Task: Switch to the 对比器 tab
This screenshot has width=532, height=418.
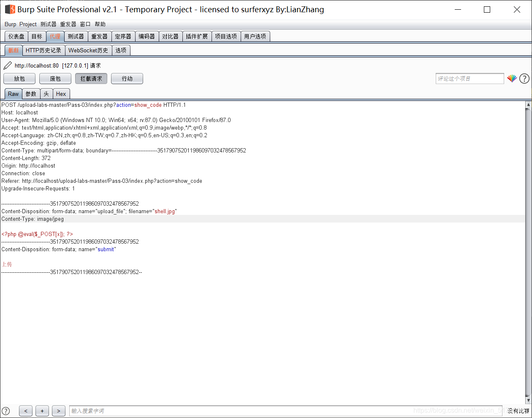Action: (171, 36)
